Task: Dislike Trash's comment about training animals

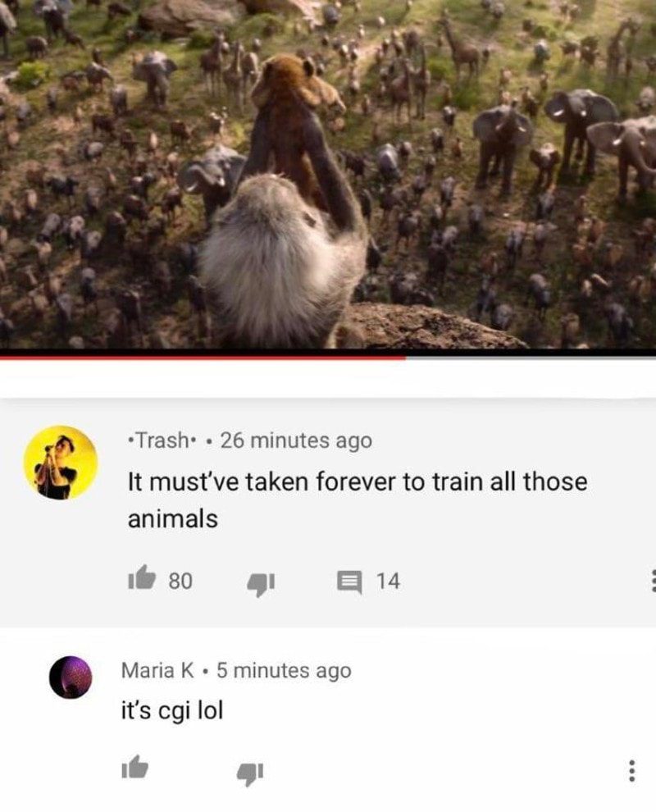Action: click(261, 583)
